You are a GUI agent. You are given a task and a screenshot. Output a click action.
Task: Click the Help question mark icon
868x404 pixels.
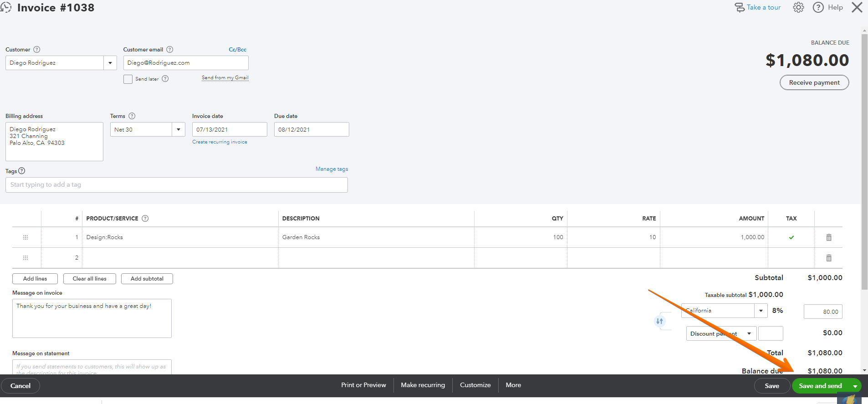click(818, 7)
